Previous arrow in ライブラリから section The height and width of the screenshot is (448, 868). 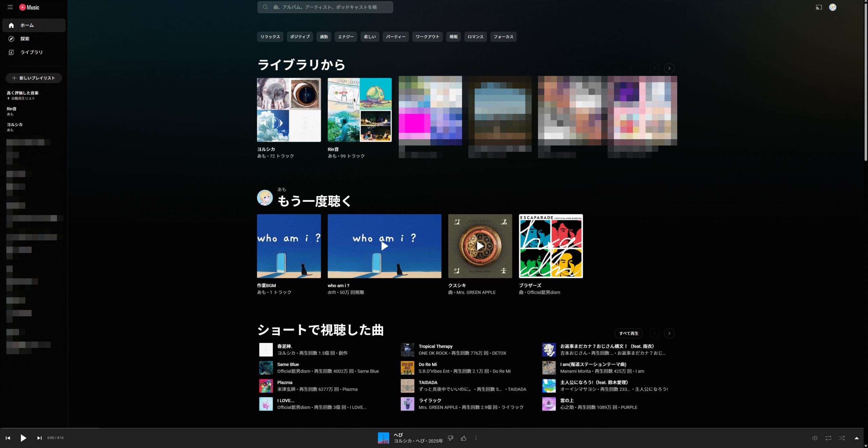coord(655,68)
